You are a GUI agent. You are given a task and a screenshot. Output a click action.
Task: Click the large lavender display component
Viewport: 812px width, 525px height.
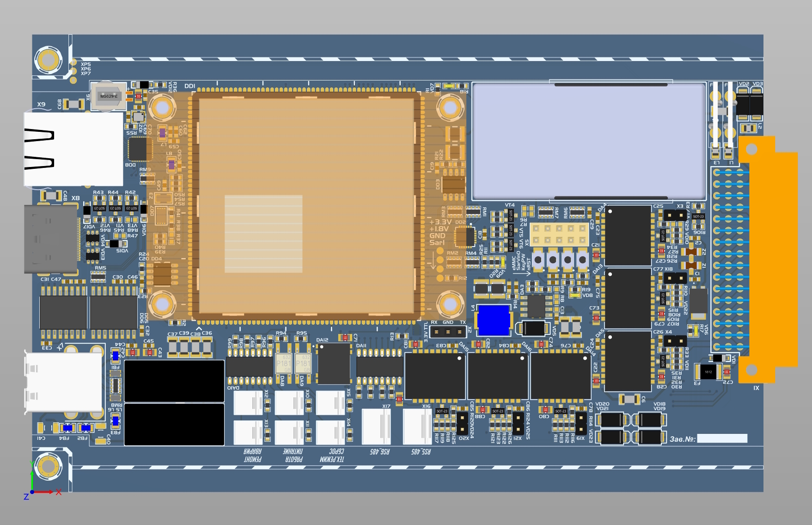click(589, 141)
